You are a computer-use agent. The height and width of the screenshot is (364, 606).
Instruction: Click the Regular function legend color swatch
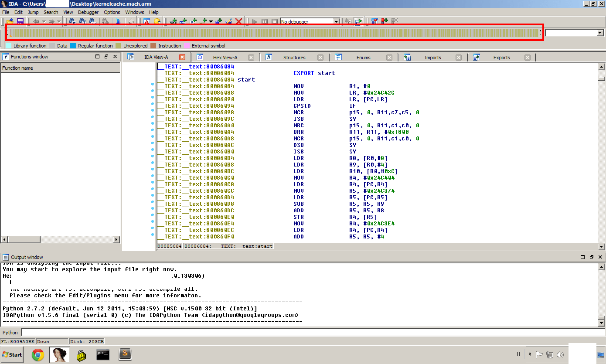tap(73, 46)
